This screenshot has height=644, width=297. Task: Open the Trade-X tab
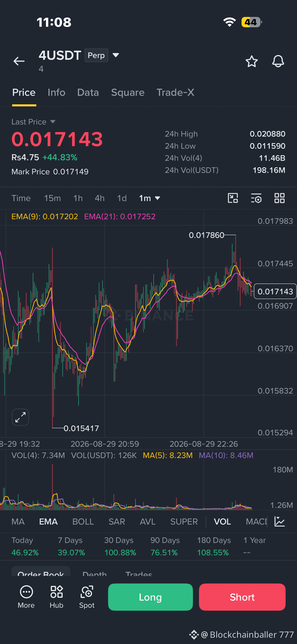coord(175,93)
